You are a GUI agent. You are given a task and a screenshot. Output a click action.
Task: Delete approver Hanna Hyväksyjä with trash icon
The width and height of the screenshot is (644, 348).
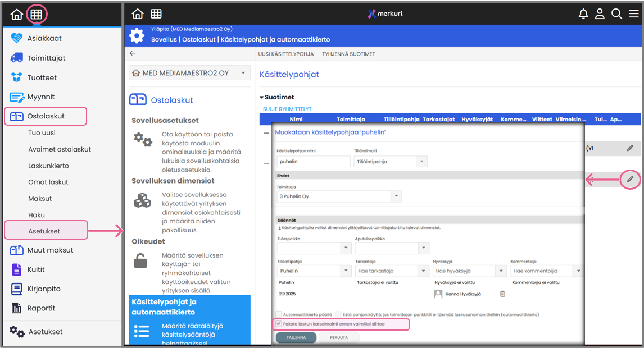tap(502, 294)
